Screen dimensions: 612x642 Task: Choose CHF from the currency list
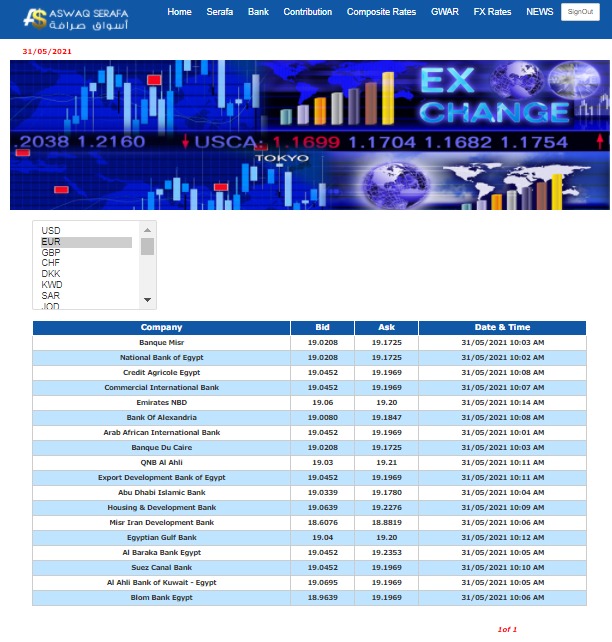(x=86, y=263)
